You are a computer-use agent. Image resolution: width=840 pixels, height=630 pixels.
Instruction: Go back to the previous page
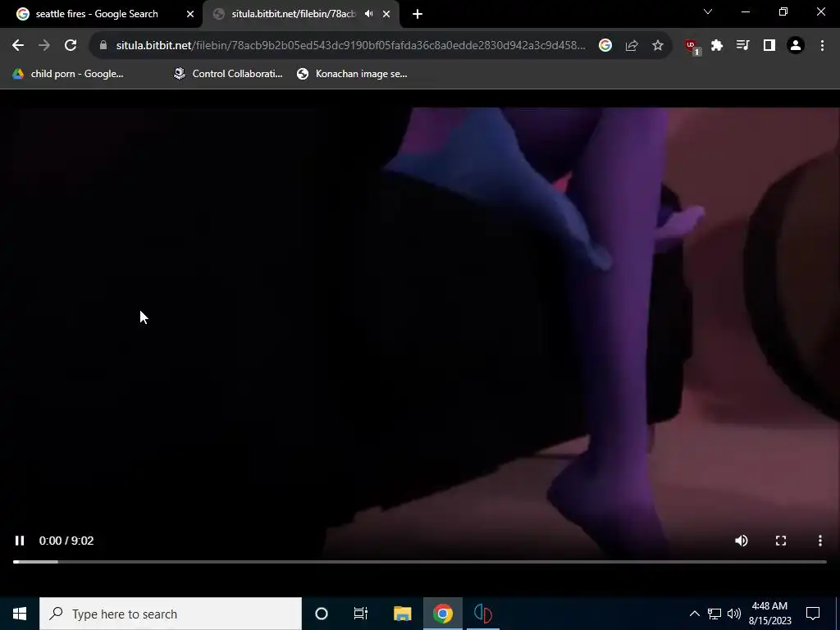click(18, 46)
